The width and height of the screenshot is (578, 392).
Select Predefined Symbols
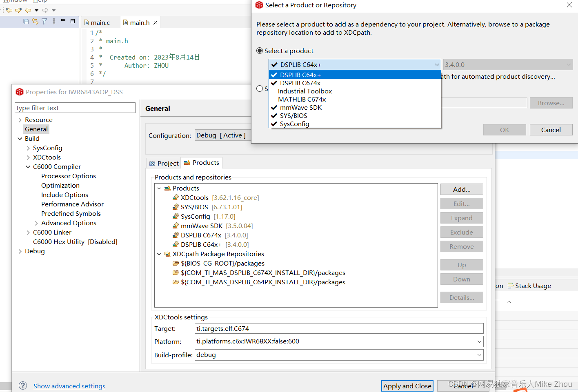coord(71,214)
